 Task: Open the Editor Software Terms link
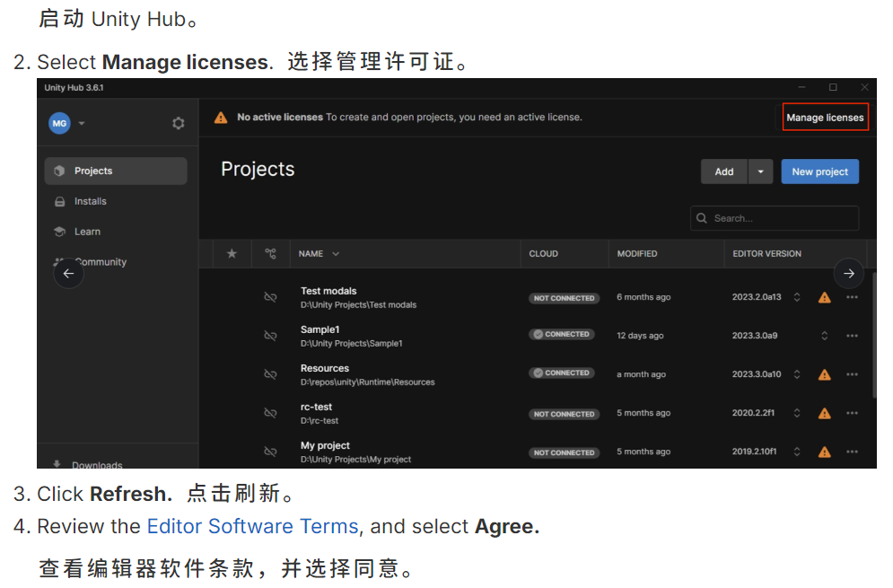click(x=253, y=526)
